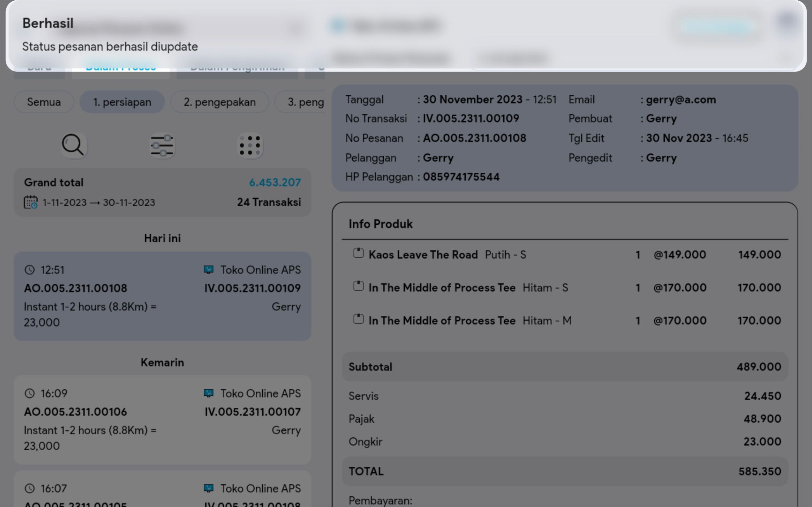812x507 pixels.
Task: Open order AO.005.2311.00106 from Kemarin
Action: click(x=162, y=419)
